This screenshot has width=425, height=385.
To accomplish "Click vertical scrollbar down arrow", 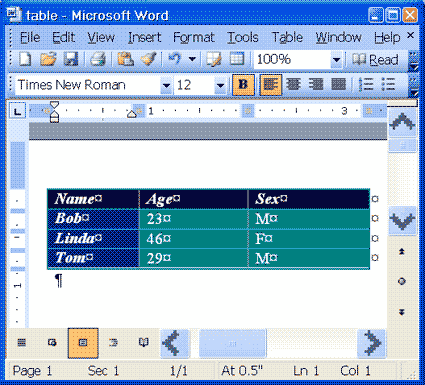I will pyautogui.click(x=403, y=221).
